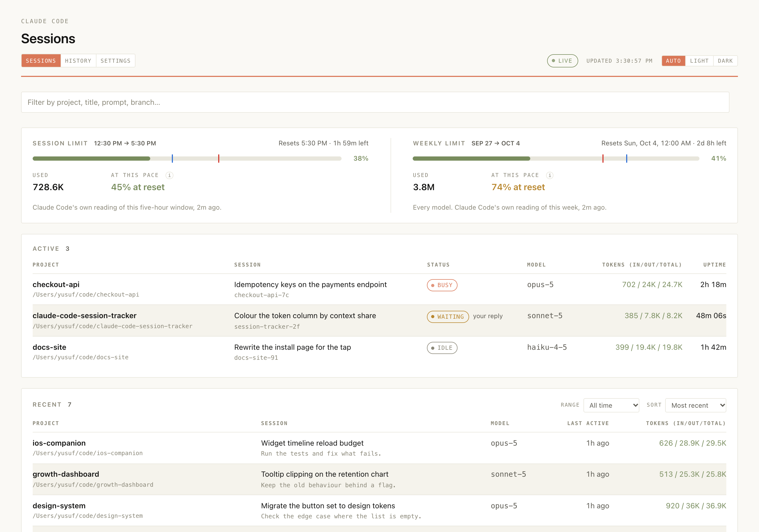Open the claude-code-session-tracker project
Screen dimensions: 759x532
pos(85,316)
